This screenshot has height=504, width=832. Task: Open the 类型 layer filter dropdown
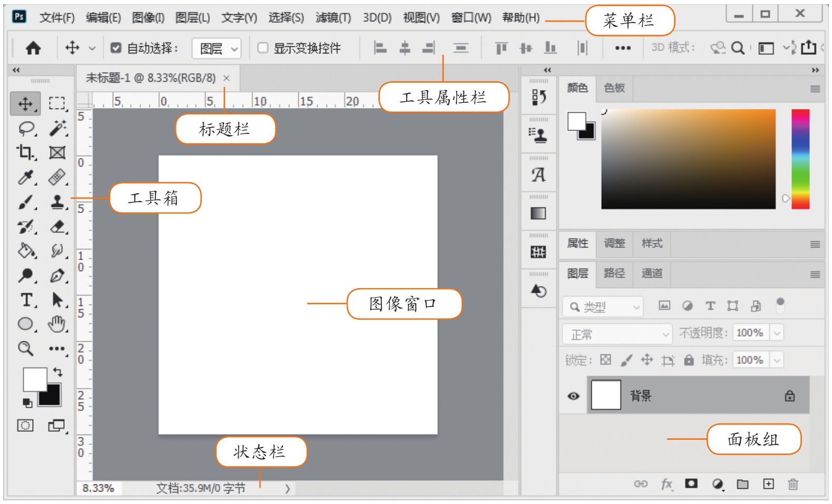[603, 307]
